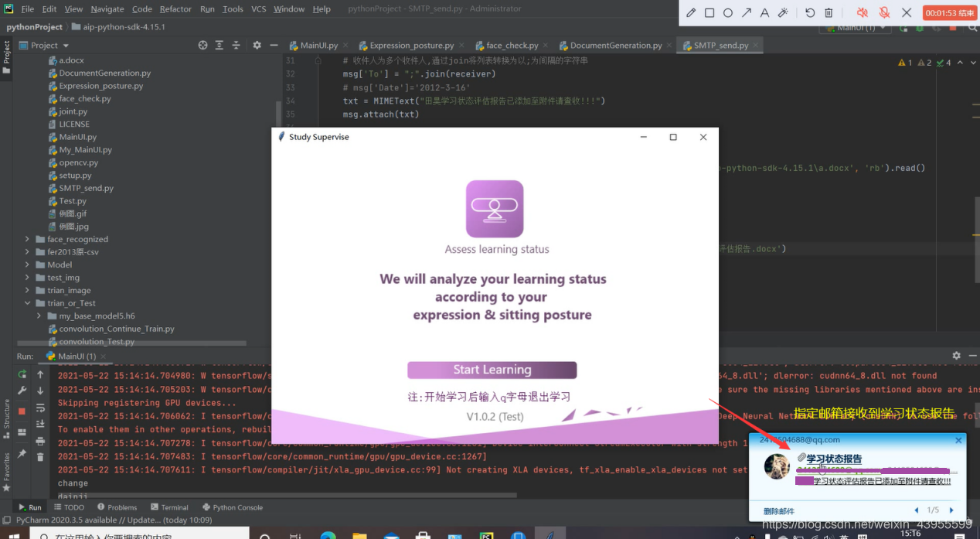Expand the test_img folder

tap(28, 278)
